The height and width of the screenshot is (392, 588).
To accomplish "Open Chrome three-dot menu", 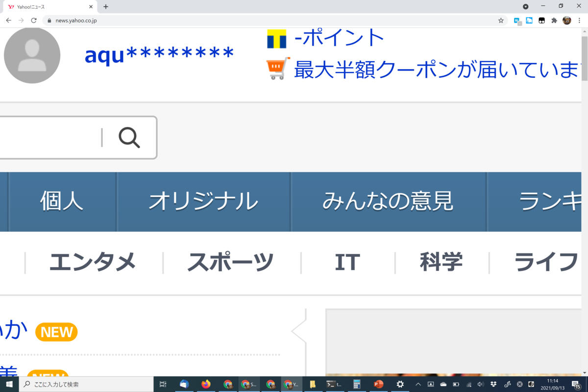I will (579, 21).
